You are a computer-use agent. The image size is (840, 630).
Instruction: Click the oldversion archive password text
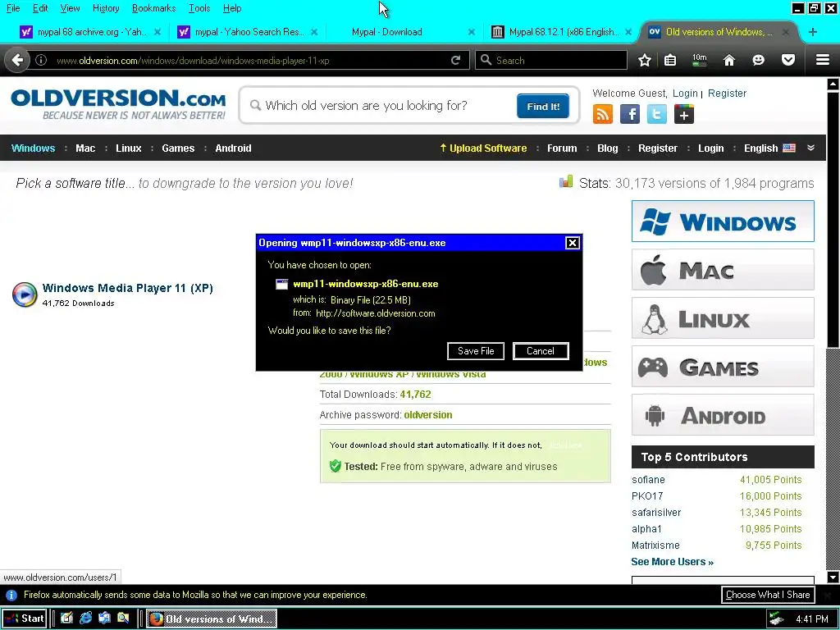(x=428, y=414)
